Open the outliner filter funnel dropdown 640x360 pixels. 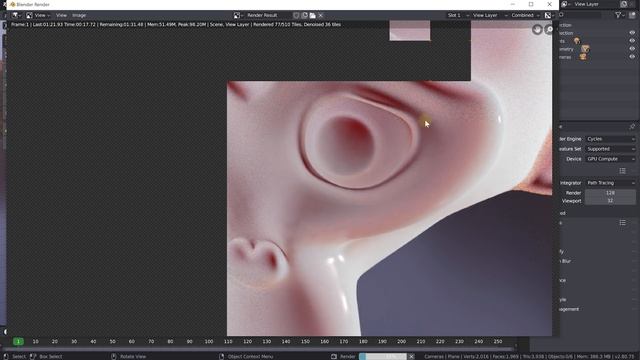pyautogui.click(x=620, y=15)
